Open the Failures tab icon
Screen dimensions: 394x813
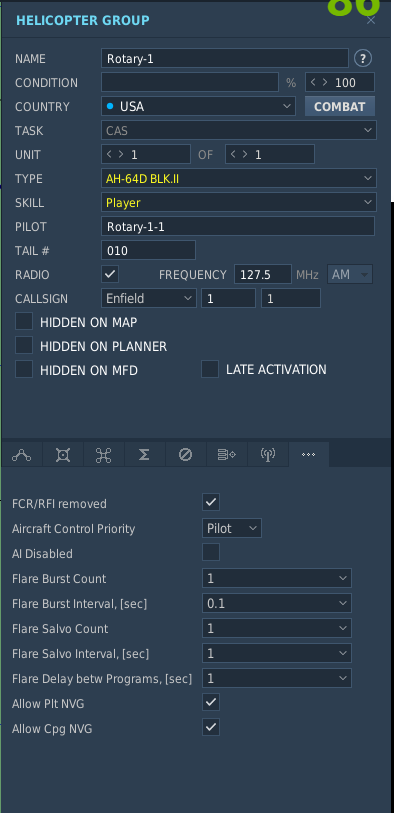click(x=186, y=455)
